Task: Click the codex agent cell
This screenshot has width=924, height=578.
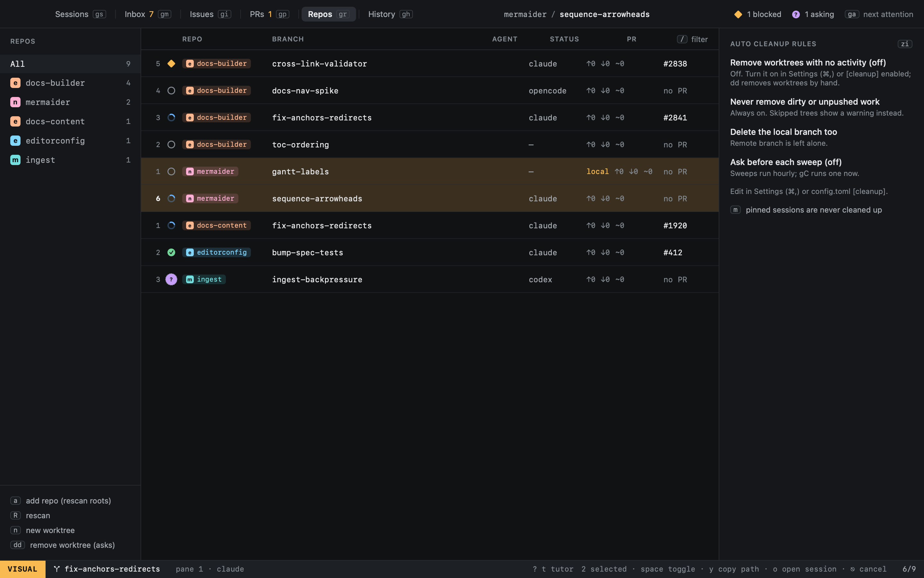Action: (x=540, y=279)
